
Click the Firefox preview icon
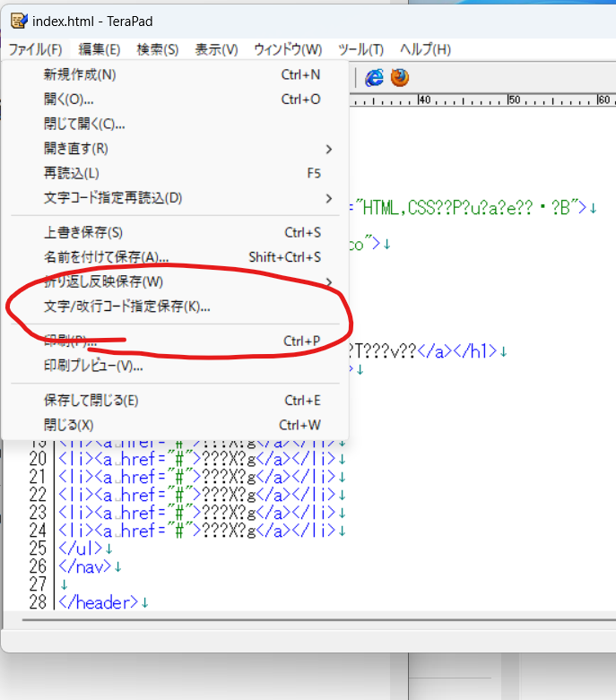pos(400,78)
